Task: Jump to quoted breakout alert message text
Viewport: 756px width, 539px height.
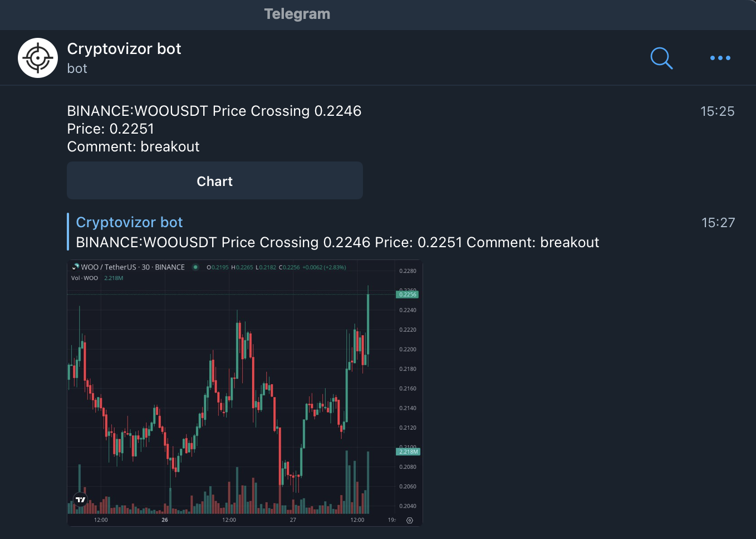Action: pos(337,243)
